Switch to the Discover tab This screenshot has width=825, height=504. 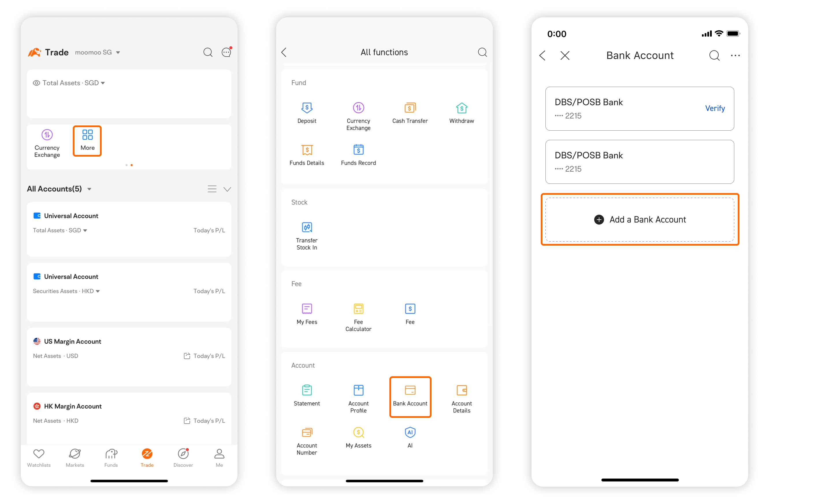click(x=183, y=458)
